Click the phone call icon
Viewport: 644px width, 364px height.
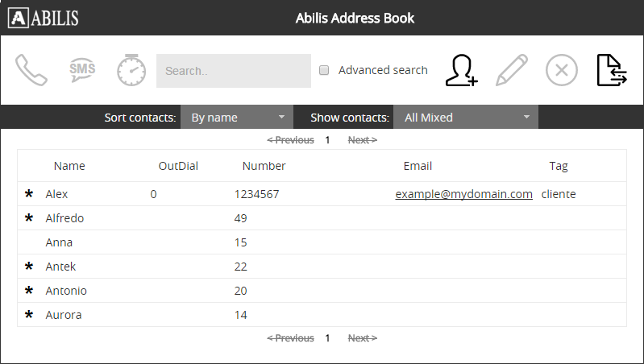pyautogui.click(x=31, y=70)
